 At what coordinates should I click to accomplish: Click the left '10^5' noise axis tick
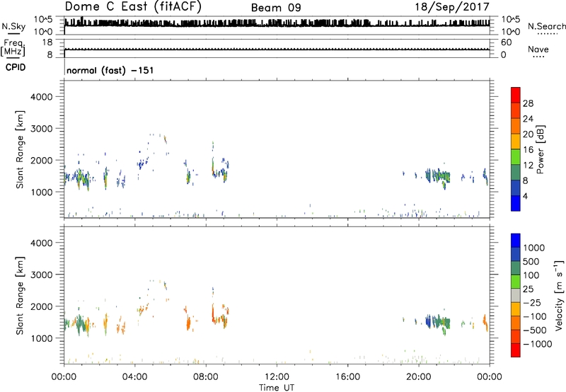click(43, 20)
